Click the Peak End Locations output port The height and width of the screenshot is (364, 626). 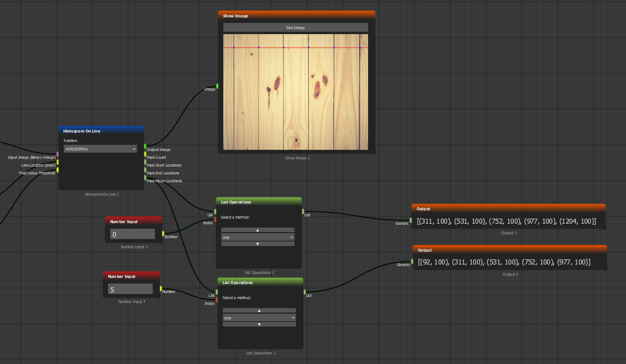click(145, 171)
